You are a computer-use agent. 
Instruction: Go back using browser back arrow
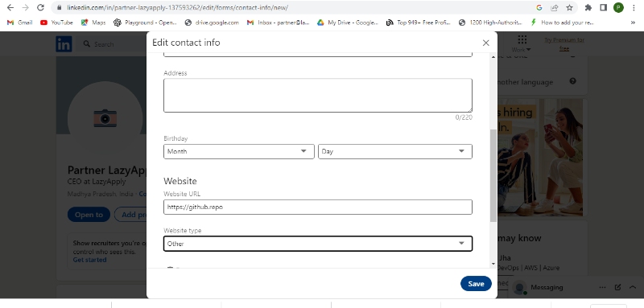point(10,7)
